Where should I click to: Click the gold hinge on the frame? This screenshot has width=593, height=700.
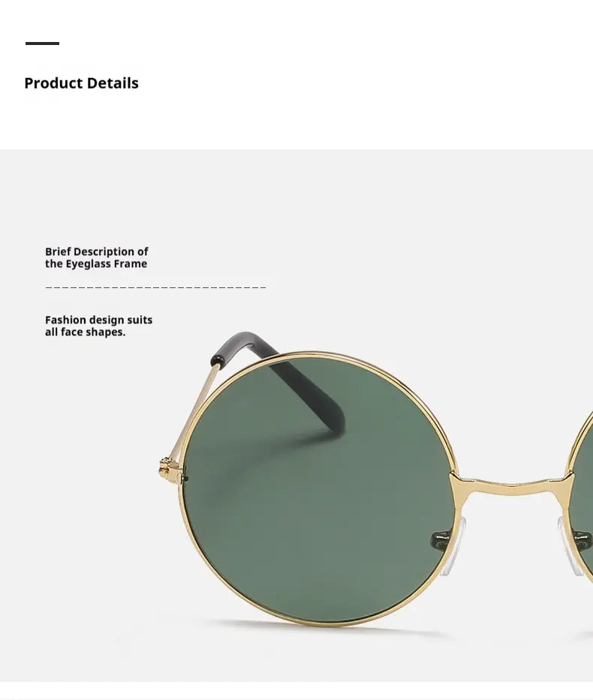tap(166, 468)
